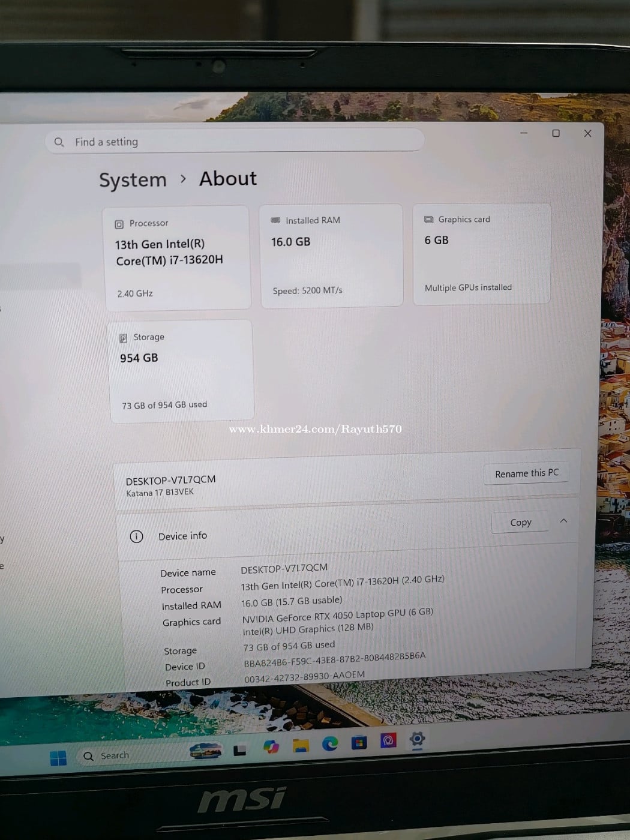630x840 pixels.
Task: Select Multiple GPUs installed text
Action: (468, 288)
